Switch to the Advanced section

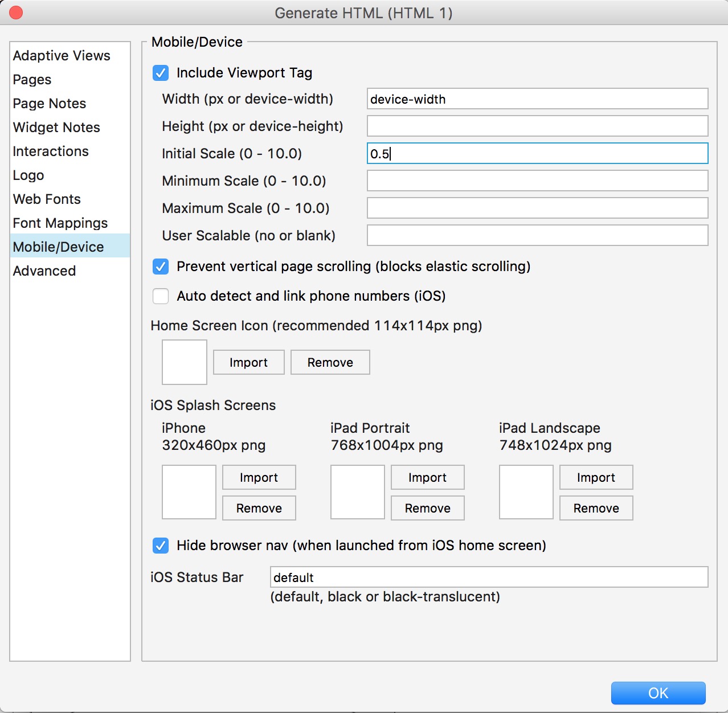click(x=44, y=271)
